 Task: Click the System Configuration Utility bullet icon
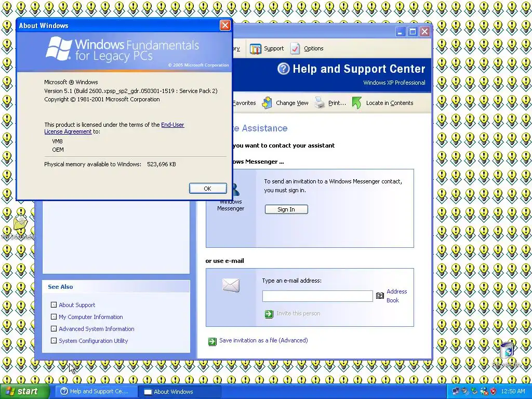tap(54, 340)
